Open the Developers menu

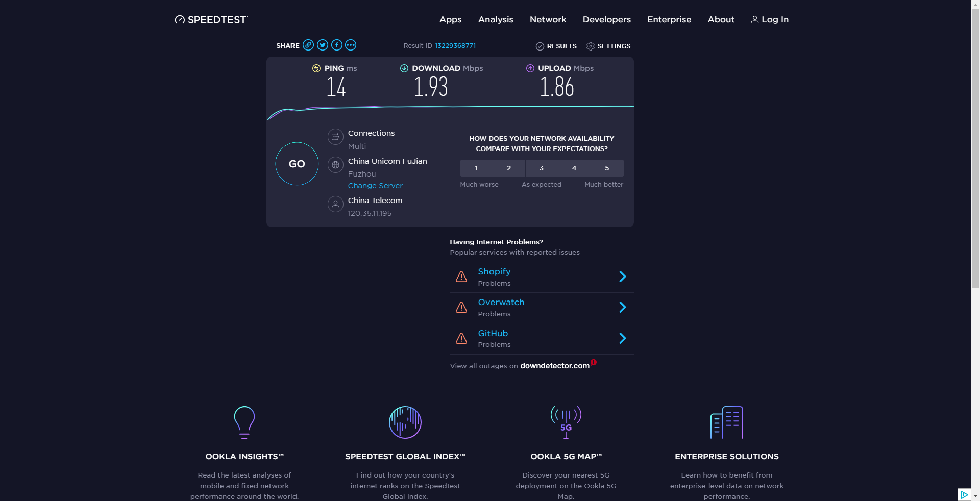pyautogui.click(x=607, y=19)
